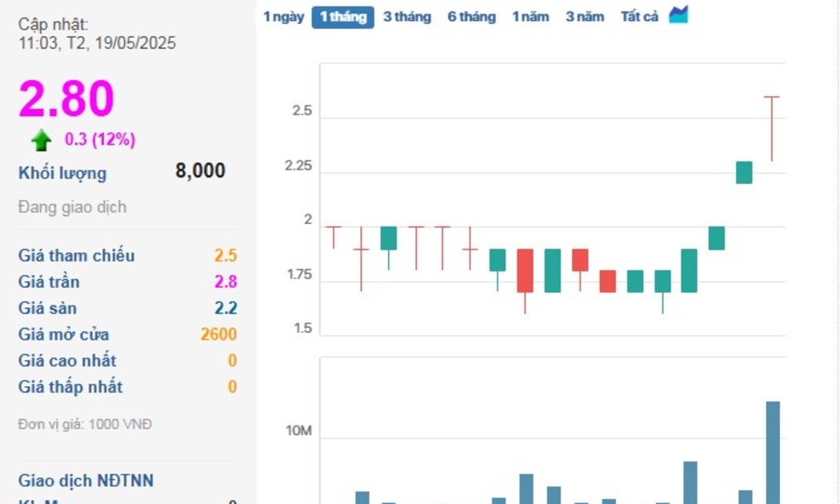Viewport: 840px width, 504px height.
Task: Switch chart type using the area chart icon
Action: pos(678,15)
